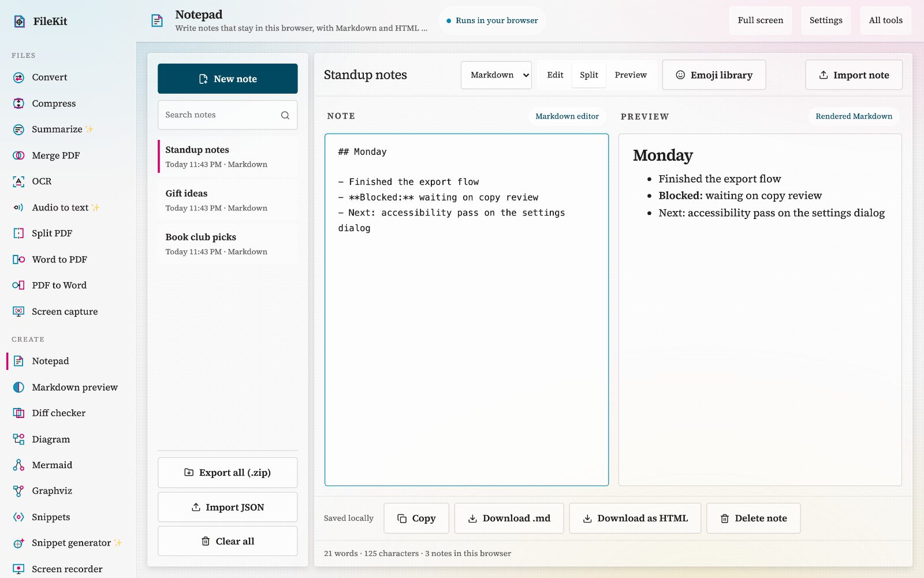
Task: Switch the editor to Split view
Action: pyautogui.click(x=589, y=75)
